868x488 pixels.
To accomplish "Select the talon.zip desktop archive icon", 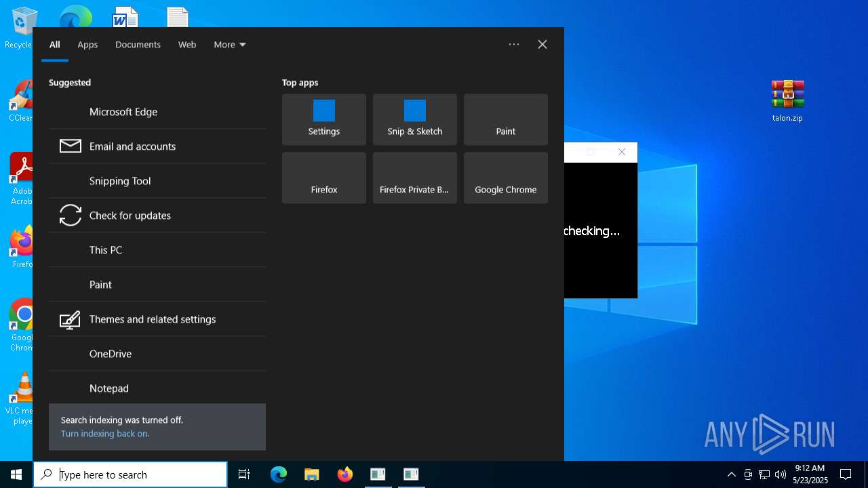I will tap(787, 100).
